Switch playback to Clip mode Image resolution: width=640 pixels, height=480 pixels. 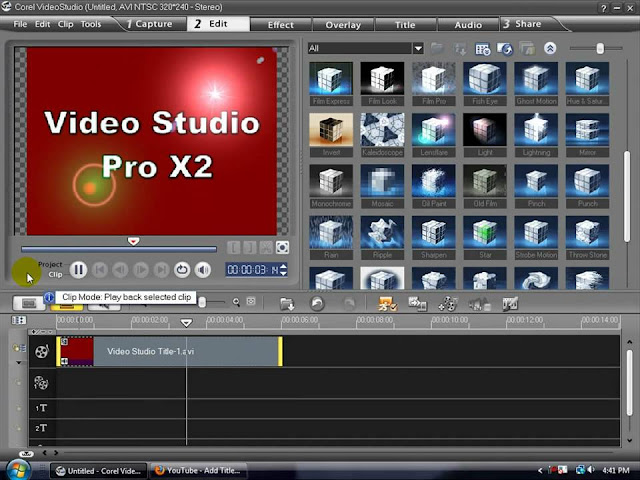55,274
